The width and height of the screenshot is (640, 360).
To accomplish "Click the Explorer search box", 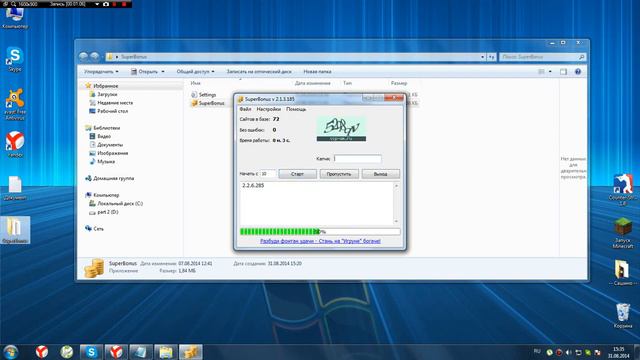I will (542, 57).
